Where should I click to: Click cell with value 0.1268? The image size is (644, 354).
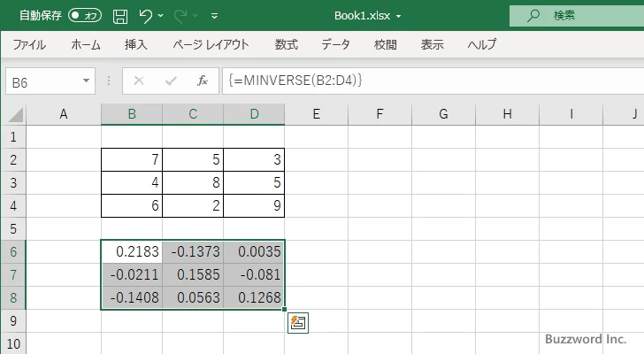(254, 297)
